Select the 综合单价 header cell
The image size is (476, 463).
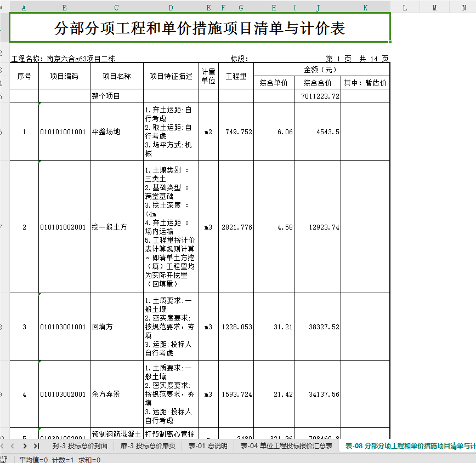point(274,83)
